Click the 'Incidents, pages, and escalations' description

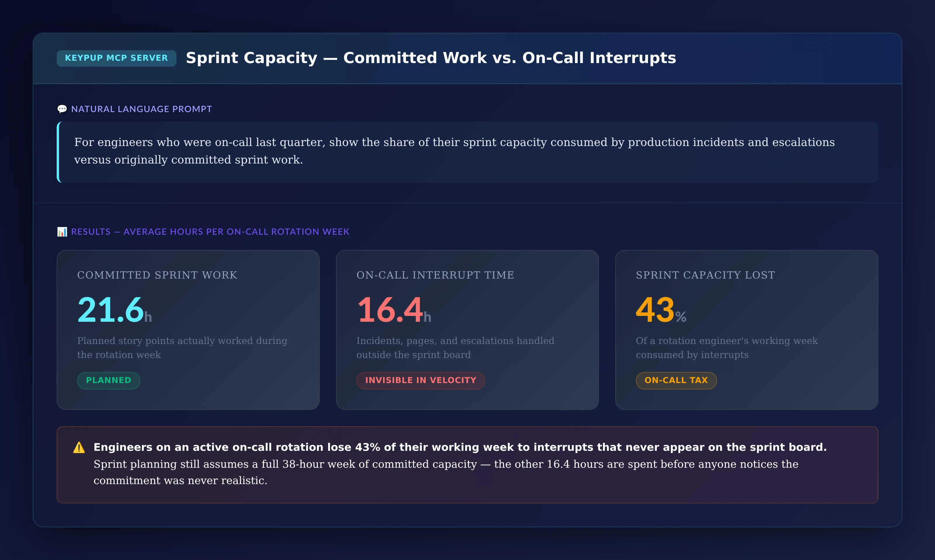pyautogui.click(x=456, y=347)
